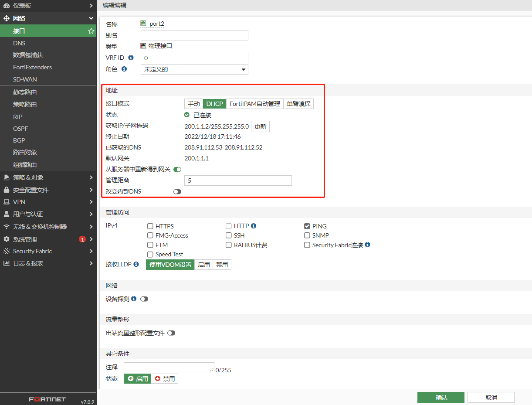Image resolution: width=532 pixels, height=405 pixels.
Task: Click info icon beside Security Fabric连接
Action: 367,245
